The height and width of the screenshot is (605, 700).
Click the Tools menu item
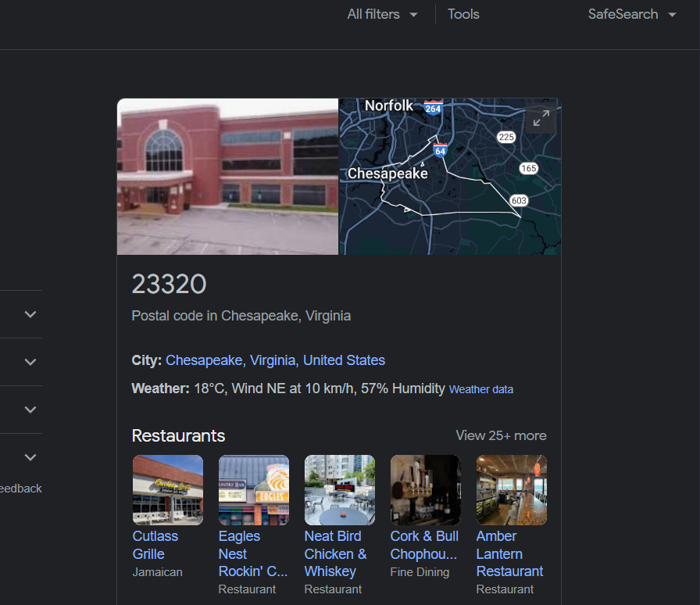(463, 14)
